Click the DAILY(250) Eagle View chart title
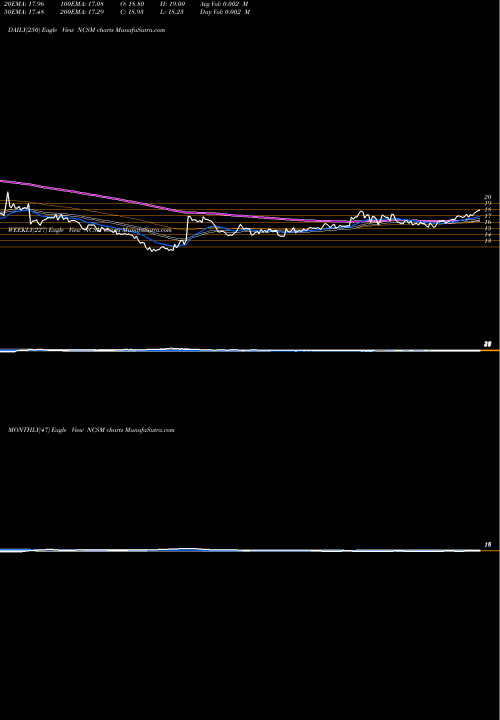This screenshot has width=500, height=720. [x=86, y=30]
